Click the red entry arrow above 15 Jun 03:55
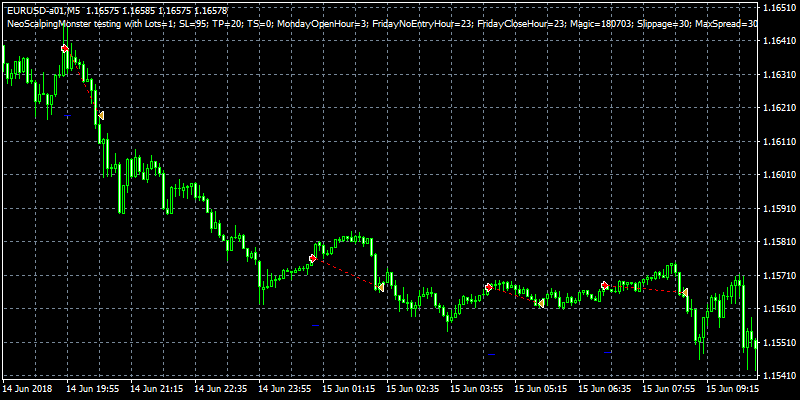 point(488,287)
